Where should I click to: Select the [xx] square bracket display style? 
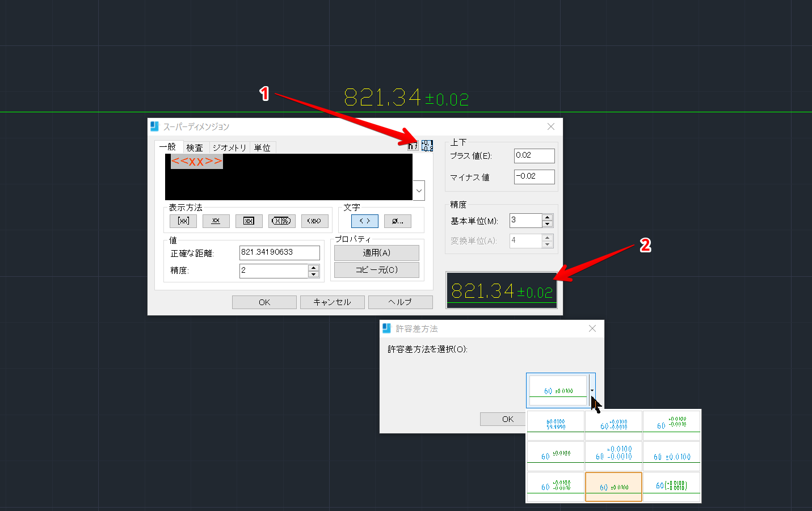click(183, 221)
